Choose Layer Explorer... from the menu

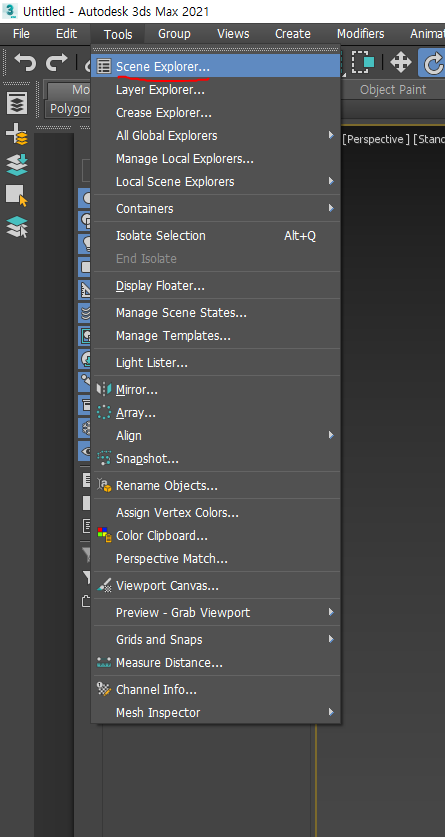click(216, 90)
